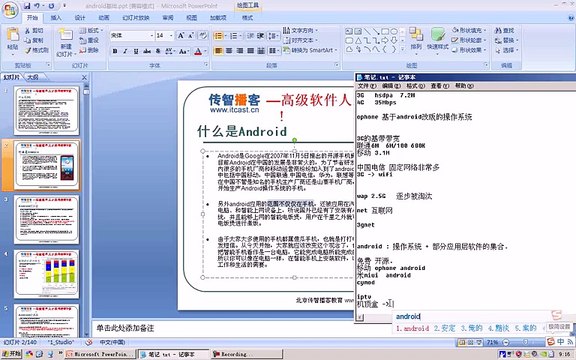
Task: Align text left in paragraph group
Action: [x=218, y=51]
